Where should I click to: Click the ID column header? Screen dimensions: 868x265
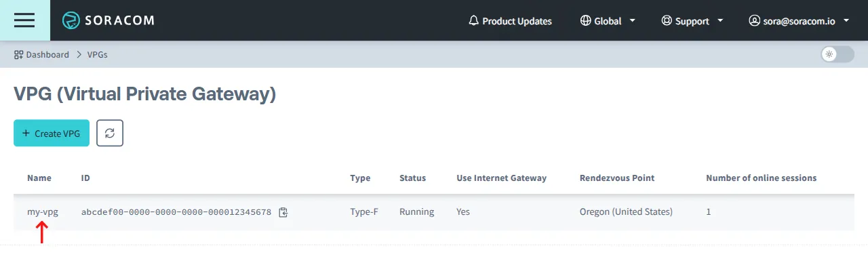[85, 178]
